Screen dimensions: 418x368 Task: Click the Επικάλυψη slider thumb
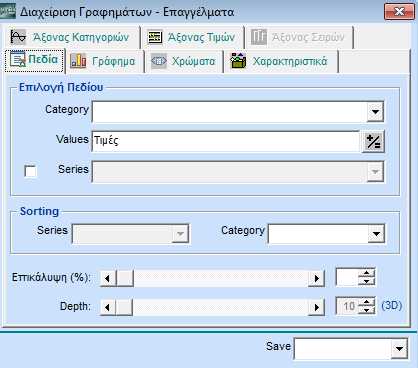(x=125, y=278)
